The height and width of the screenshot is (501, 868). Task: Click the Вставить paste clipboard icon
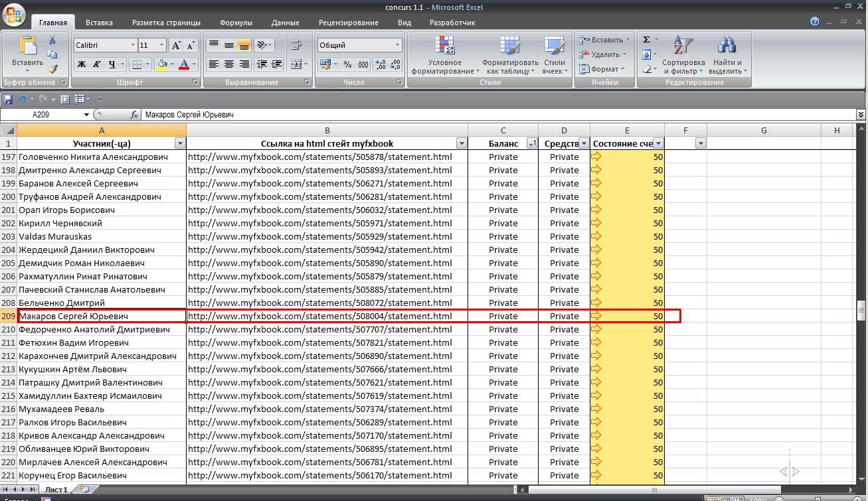click(27, 46)
